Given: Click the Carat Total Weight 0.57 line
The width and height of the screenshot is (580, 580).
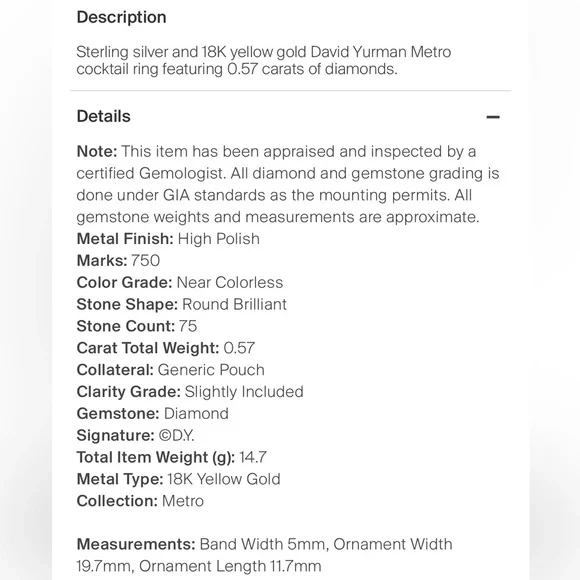Looking at the screenshot, I should pos(165,348).
